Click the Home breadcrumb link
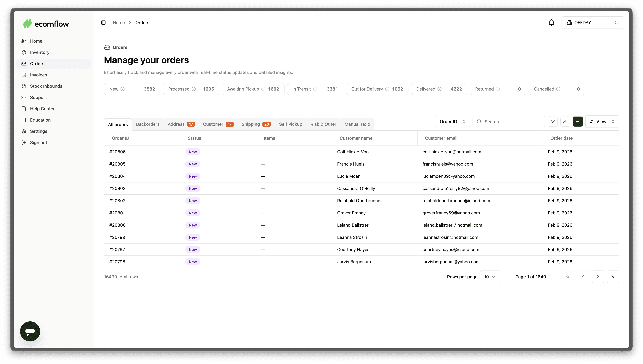 [118, 23]
